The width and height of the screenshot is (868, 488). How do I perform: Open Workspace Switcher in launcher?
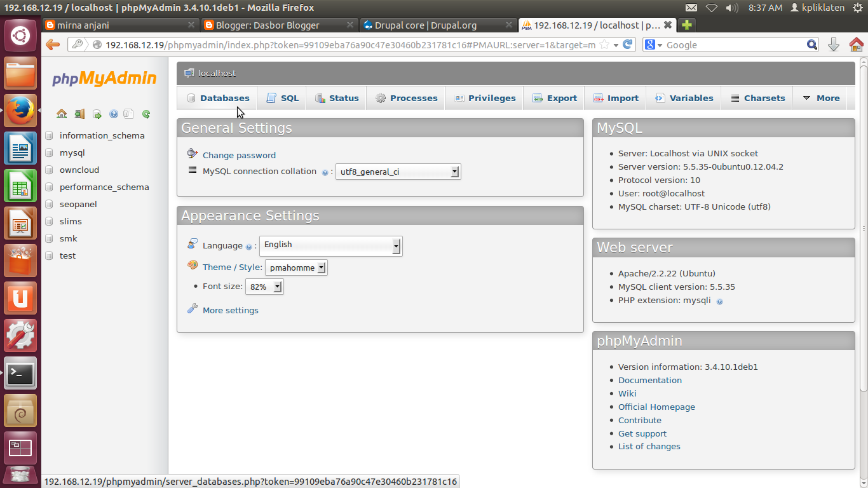pos(20,448)
